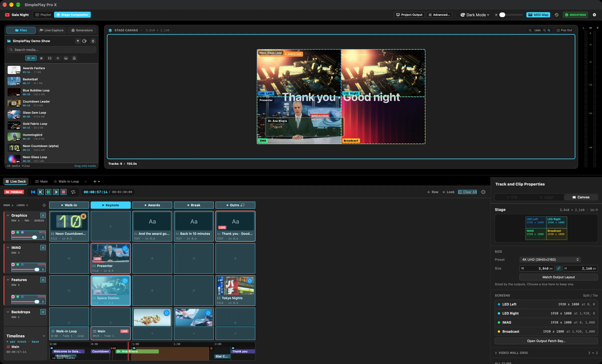Toggle the width-height link icon
The image size is (602, 364).
click(559, 268)
